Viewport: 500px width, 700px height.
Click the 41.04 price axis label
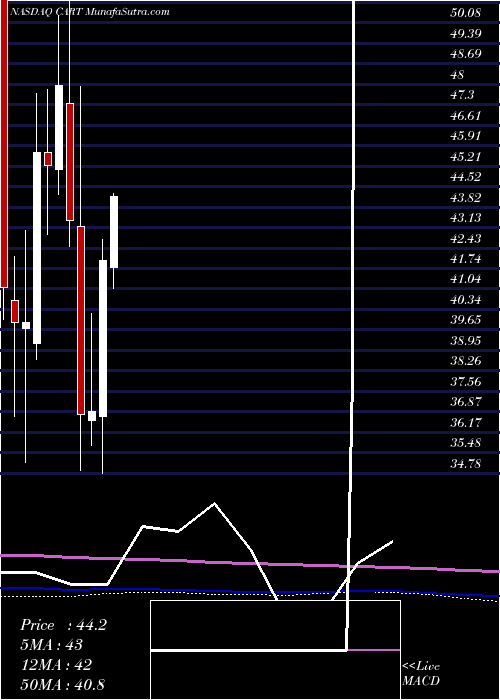pos(465,279)
